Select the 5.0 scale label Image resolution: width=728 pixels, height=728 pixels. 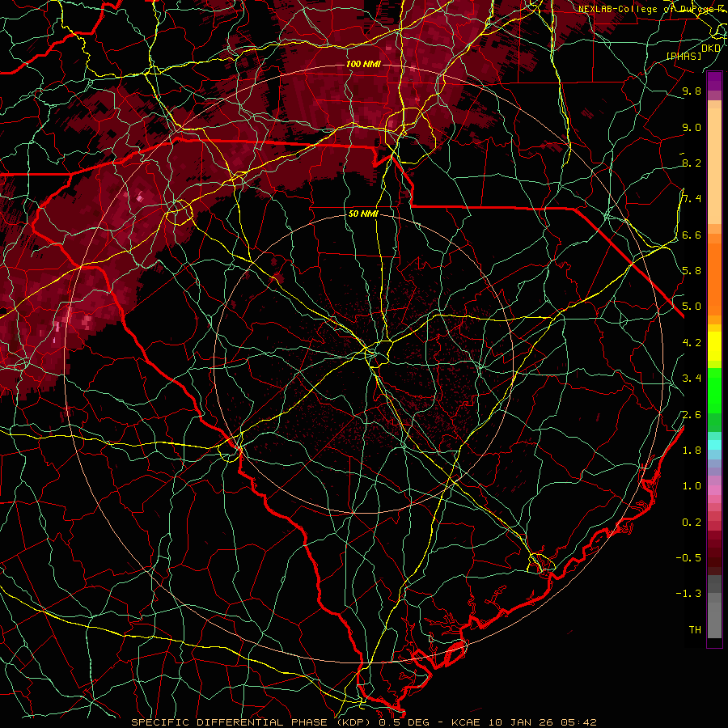tap(692, 307)
